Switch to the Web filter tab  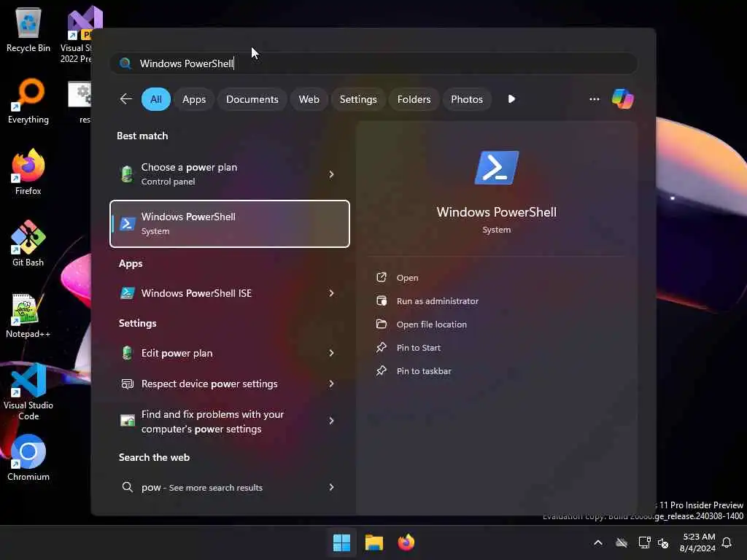pyautogui.click(x=309, y=99)
